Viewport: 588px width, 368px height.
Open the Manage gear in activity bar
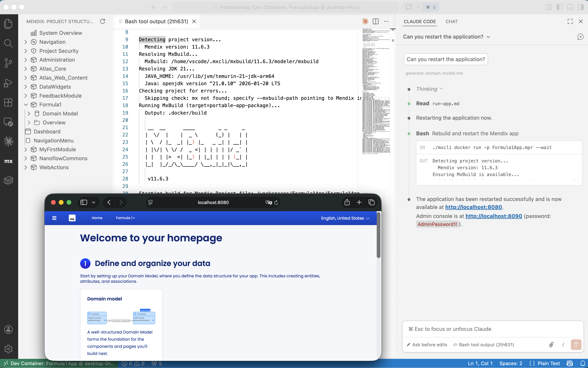(x=8, y=349)
